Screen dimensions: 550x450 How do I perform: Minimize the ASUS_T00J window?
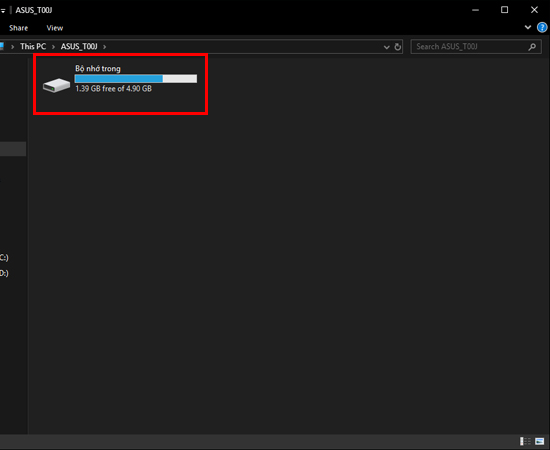pyautogui.click(x=475, y=10)
